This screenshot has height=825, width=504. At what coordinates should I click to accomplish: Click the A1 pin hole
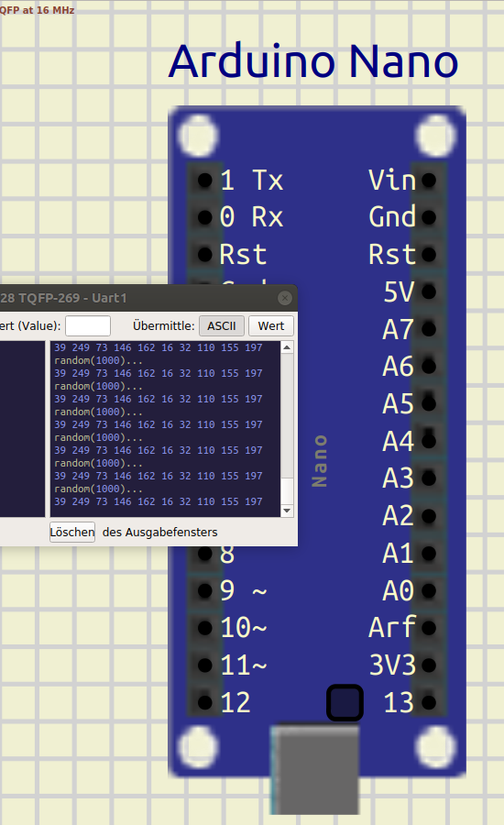click(x=429, y=553)
